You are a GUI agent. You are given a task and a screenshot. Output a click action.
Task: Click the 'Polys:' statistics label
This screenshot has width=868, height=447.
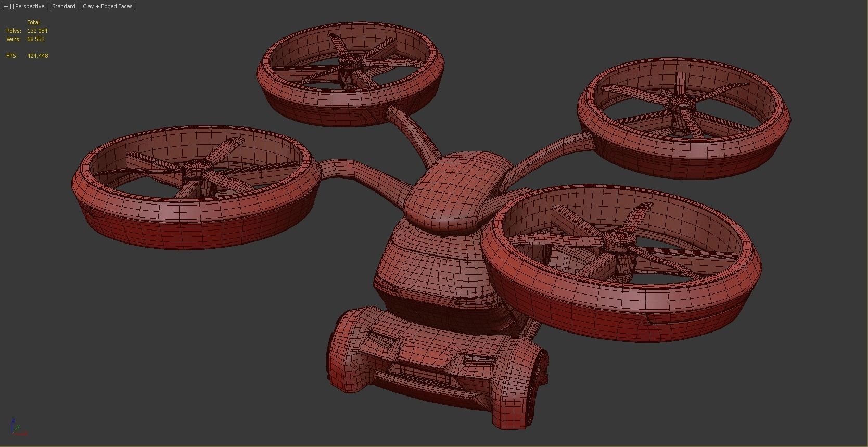tap(14, 31)
